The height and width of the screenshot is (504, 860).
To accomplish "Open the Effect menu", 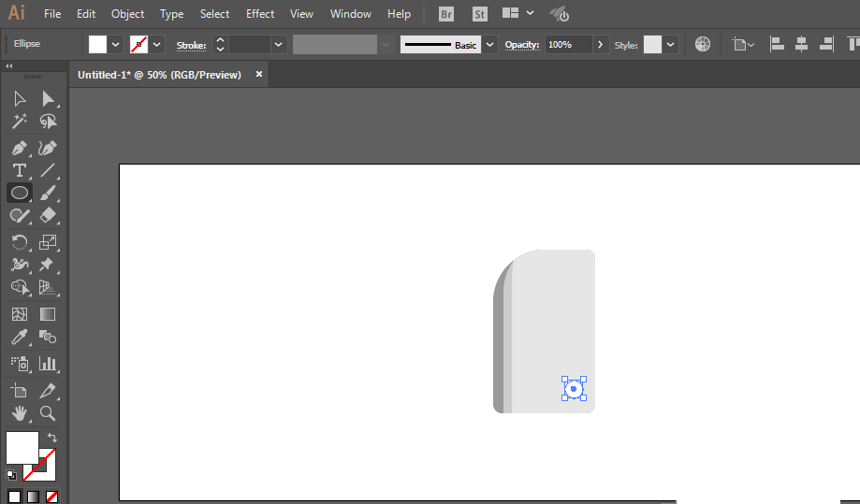I will click(260, 14).
